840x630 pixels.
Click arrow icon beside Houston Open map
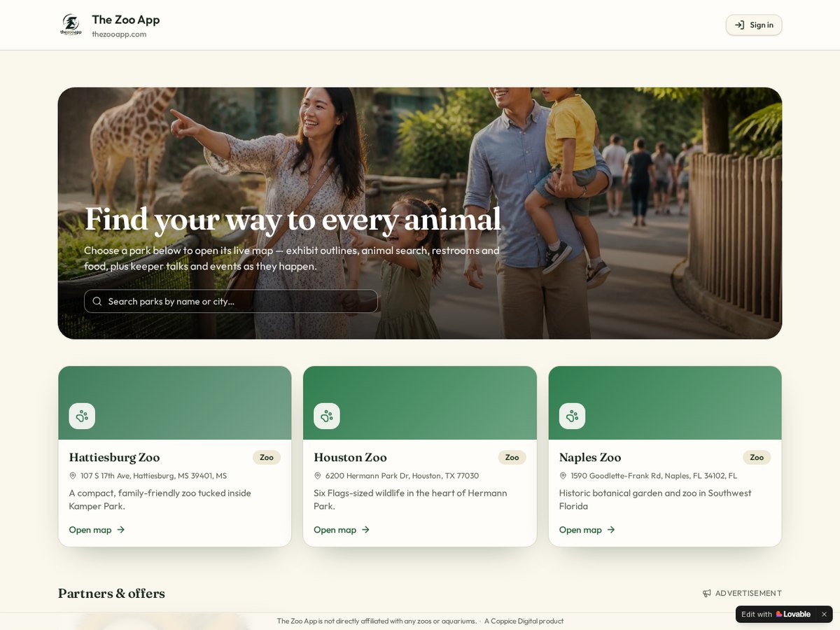coord(365,530)
